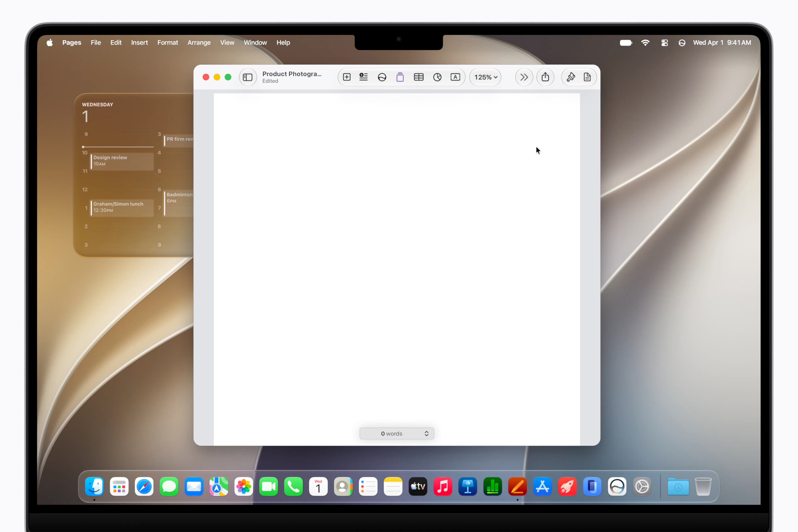Screen dimensions: 798x532
Task: Insert a chart using the Chart icon
Action: click(437, 77)
